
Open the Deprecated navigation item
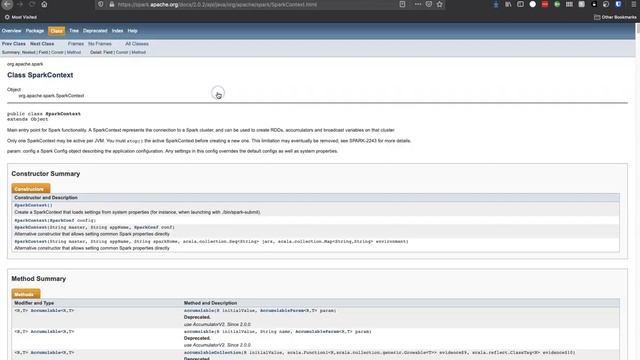coord(95,31)
